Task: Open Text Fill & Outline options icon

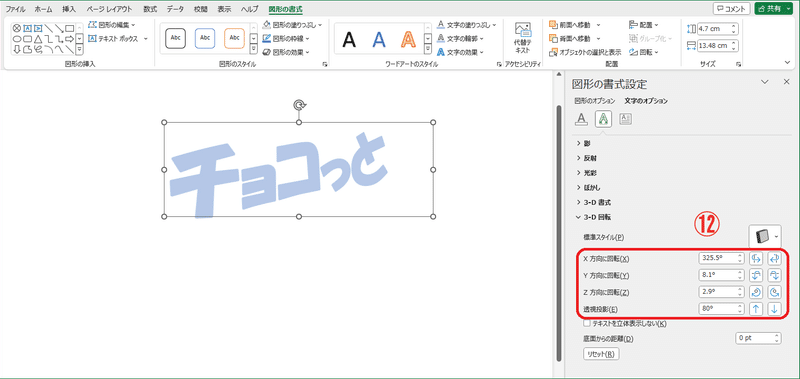Action: click(x=581, y=119)
